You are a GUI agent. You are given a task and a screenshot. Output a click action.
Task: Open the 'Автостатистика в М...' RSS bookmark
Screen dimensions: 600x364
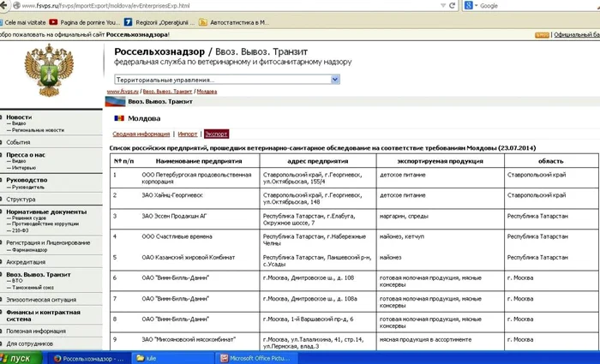[x=234, y=22]
